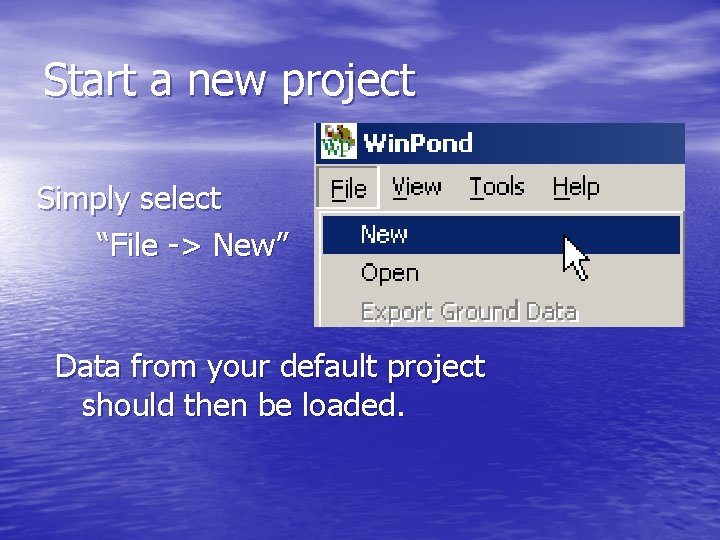This screenshot has width=720, height=540.
Task: Open the Help menu
Action: [x=576, y=187]
